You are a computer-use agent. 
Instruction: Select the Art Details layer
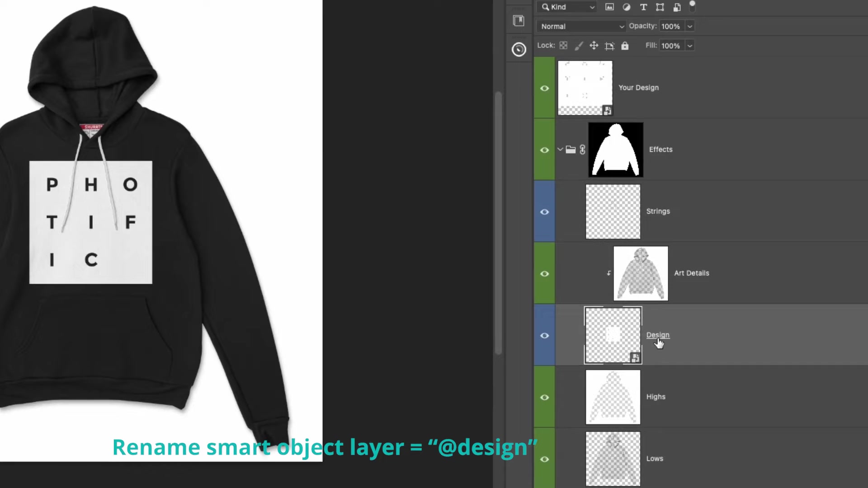click(x=692, y=273)
